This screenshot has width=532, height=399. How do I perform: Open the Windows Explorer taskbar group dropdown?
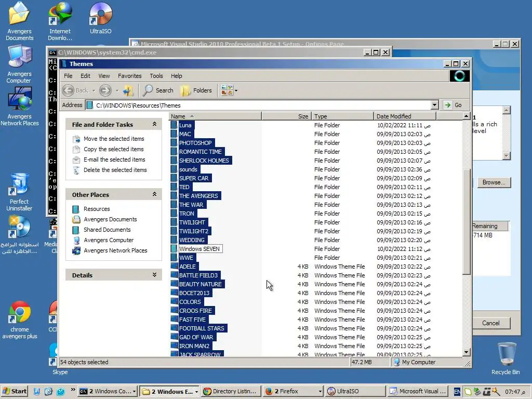click(196, 392)
